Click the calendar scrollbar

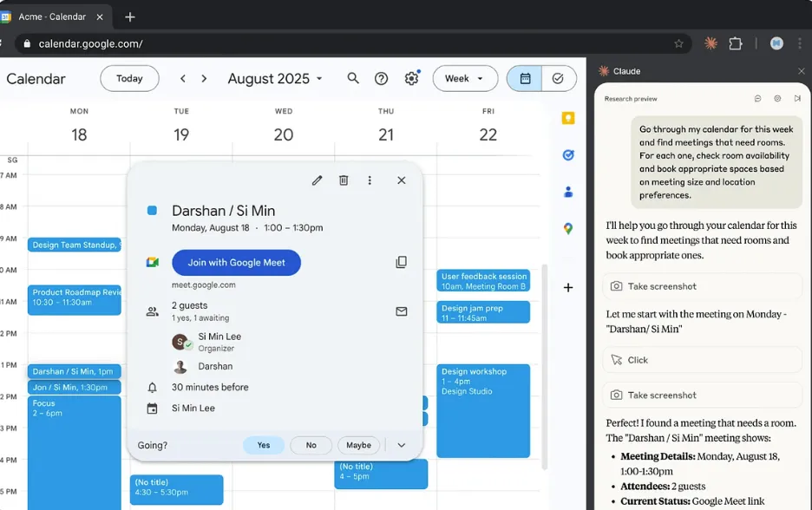544,367
